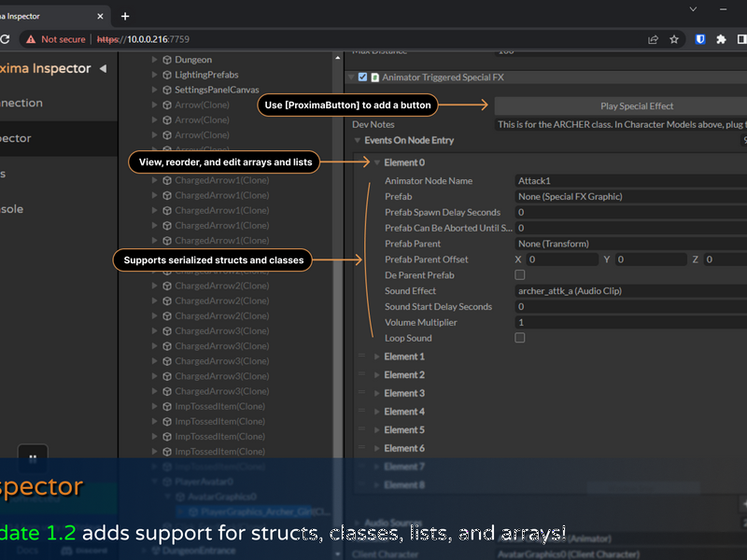
Task: Click the address bar URL
Action: click(x=143, y=39)
